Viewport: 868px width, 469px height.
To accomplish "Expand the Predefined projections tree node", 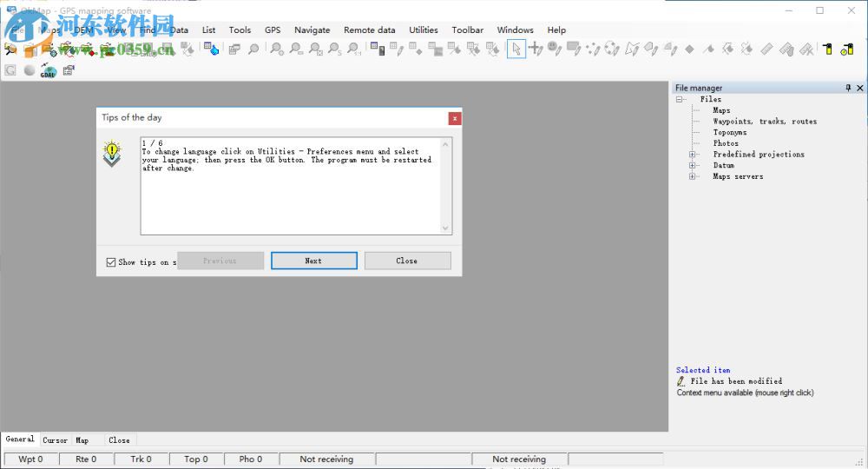I will (x=694, y=155).
